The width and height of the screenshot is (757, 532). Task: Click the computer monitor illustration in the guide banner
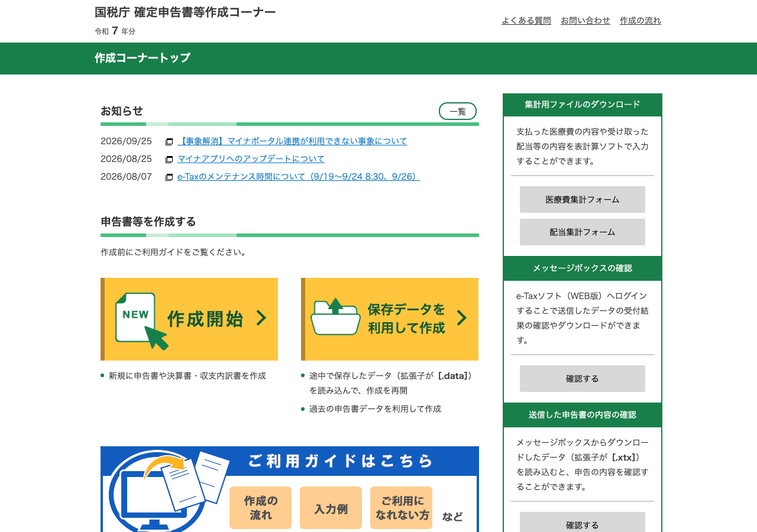tap(155, 492)
